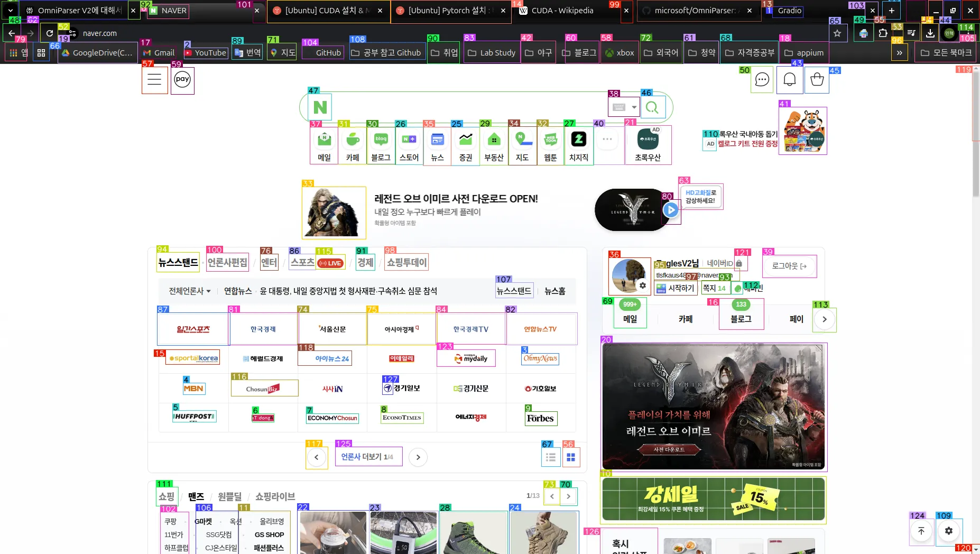Go to next page of press logos
Screen dimensions: 980x554
click(x=418, y=457)
